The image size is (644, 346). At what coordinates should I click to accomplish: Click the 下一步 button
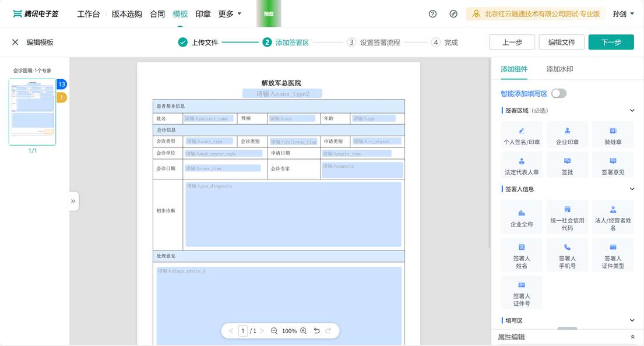[x=611, y=43]
